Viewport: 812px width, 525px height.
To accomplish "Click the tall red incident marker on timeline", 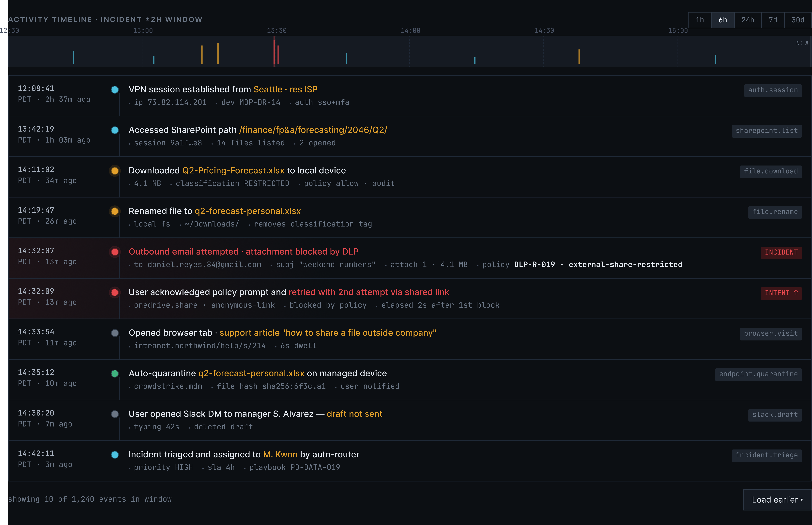I will (274, 51).
